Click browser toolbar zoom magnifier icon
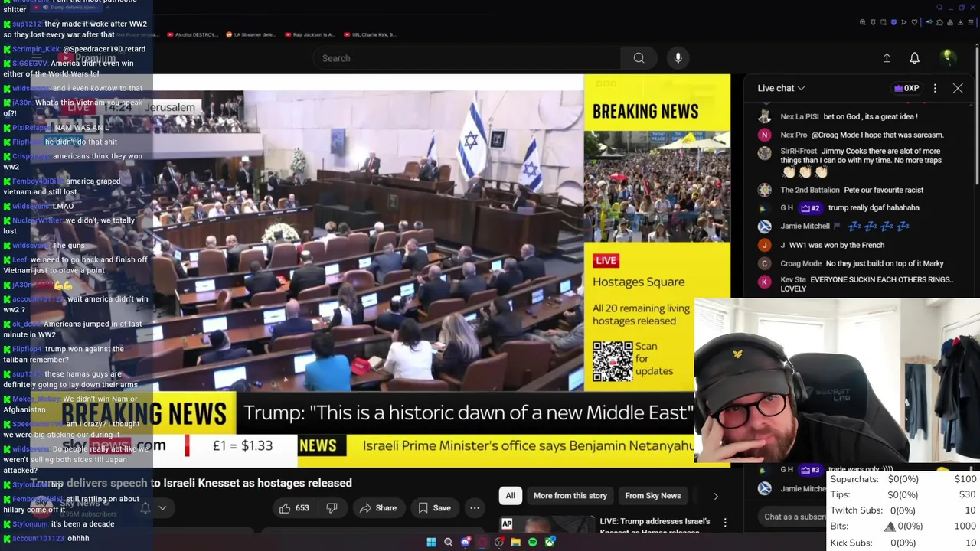 point(863,22)
